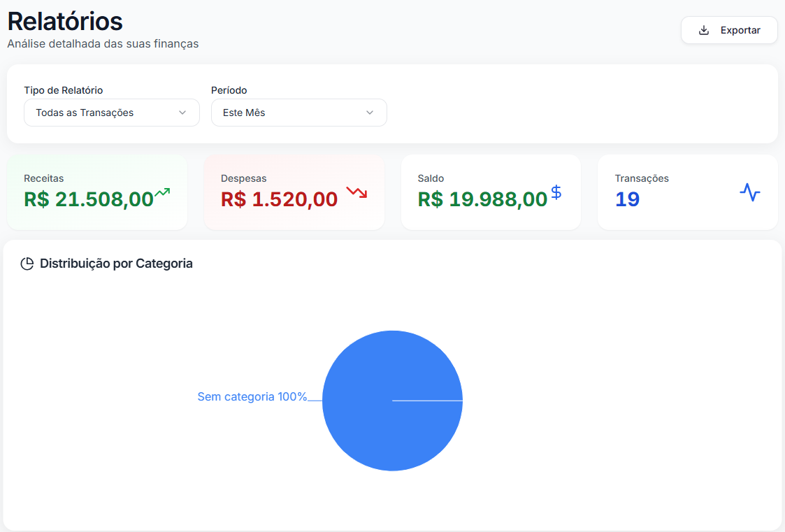Click the Distribuição por Categoria title
The image size is (785, 532).
[116, 264]
